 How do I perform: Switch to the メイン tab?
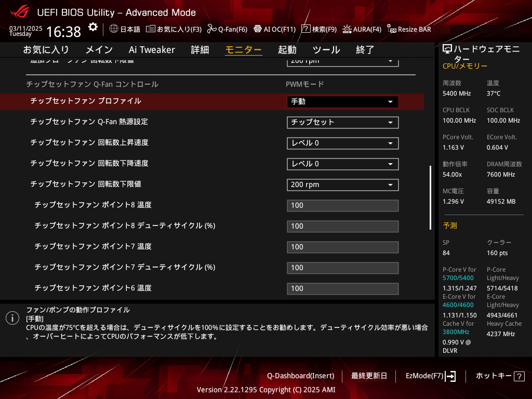pos(99,50)
